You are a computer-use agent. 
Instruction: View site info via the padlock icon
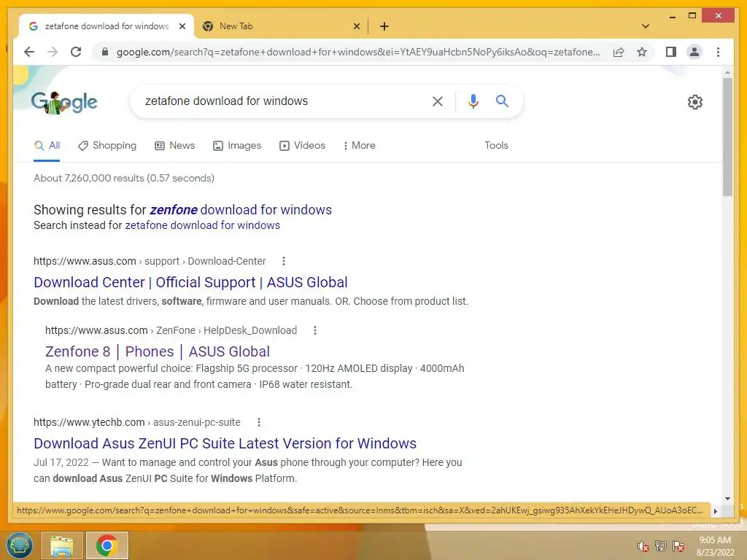click(x=105, y=52)
